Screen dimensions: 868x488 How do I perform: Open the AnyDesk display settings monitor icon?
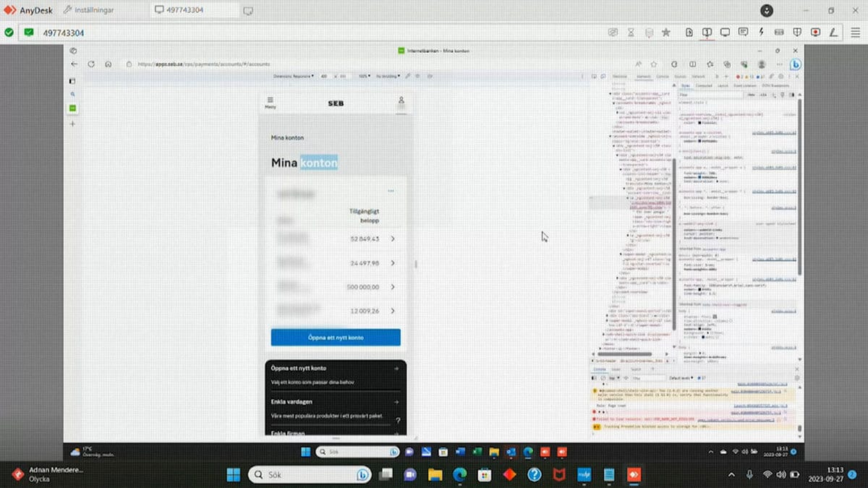[725, 33]
